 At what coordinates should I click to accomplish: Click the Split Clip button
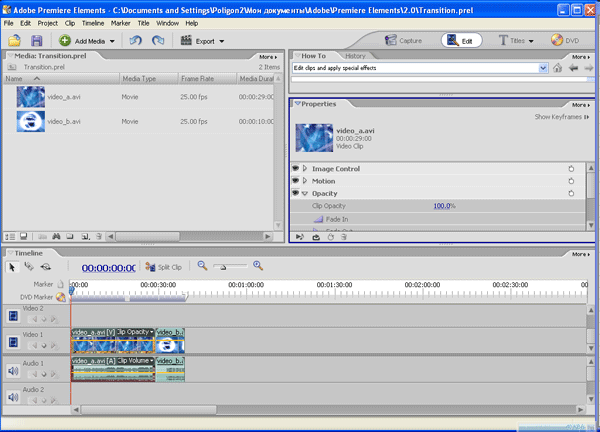(164, 267)
